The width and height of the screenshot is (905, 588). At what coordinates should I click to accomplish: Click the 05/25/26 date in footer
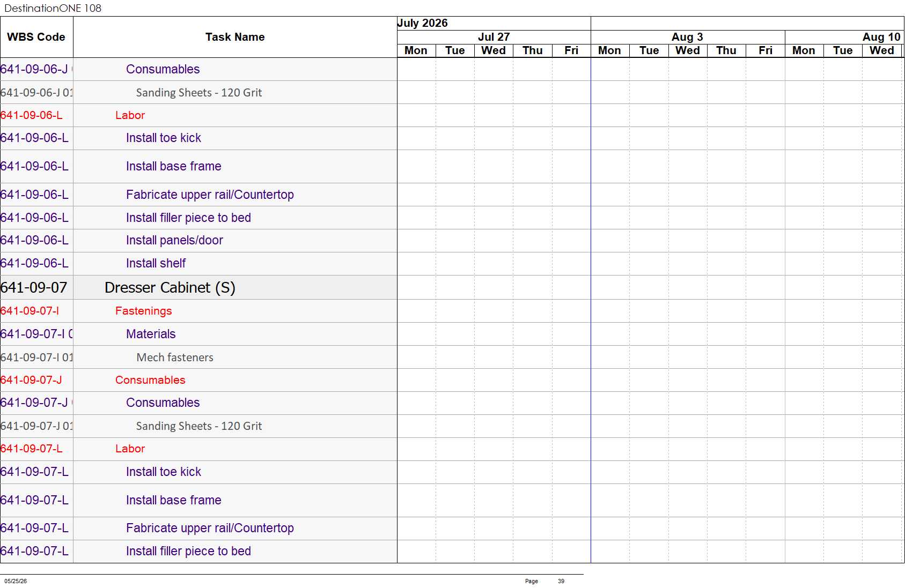click(x=16, y=581)
